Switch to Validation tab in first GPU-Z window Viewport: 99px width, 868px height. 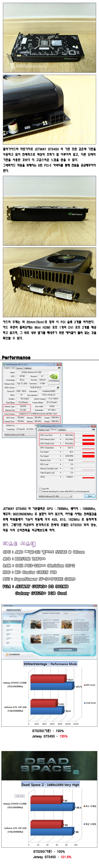28,368
